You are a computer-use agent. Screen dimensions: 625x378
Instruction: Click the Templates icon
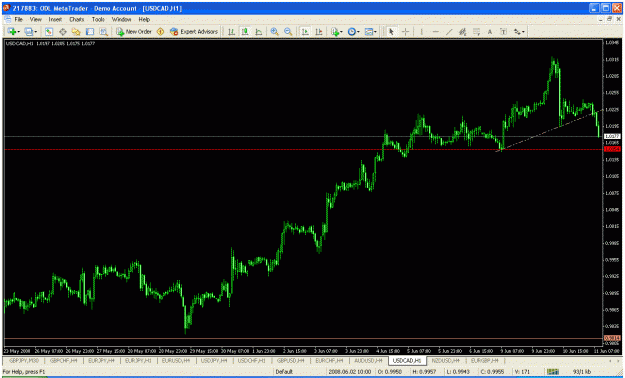(369, 32)
